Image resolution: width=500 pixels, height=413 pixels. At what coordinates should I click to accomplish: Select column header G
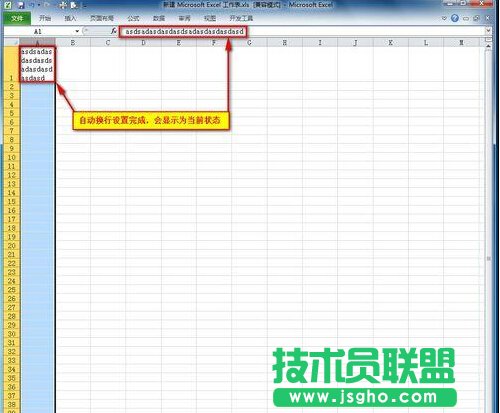(x=249, y=42)
